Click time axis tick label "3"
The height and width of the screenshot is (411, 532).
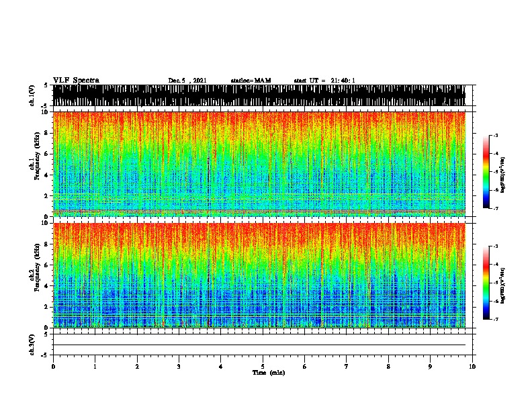tap(179, 367)
